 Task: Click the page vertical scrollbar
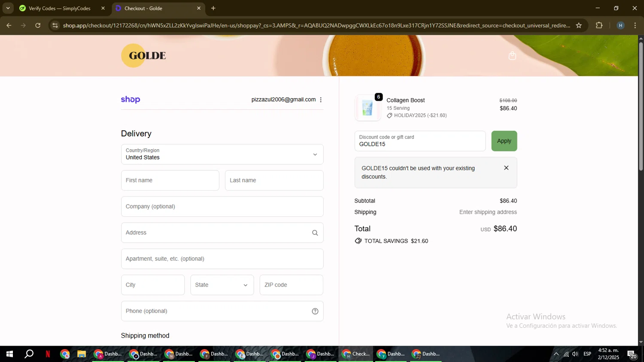[x=641, y=106]
